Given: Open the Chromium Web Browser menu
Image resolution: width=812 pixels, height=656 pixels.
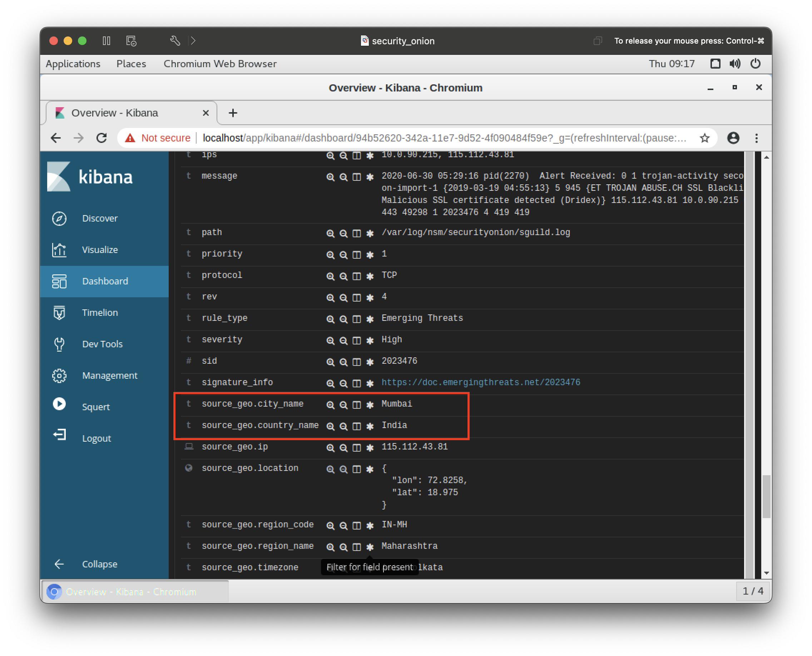Looking at the screenshot, I should 220,64.
